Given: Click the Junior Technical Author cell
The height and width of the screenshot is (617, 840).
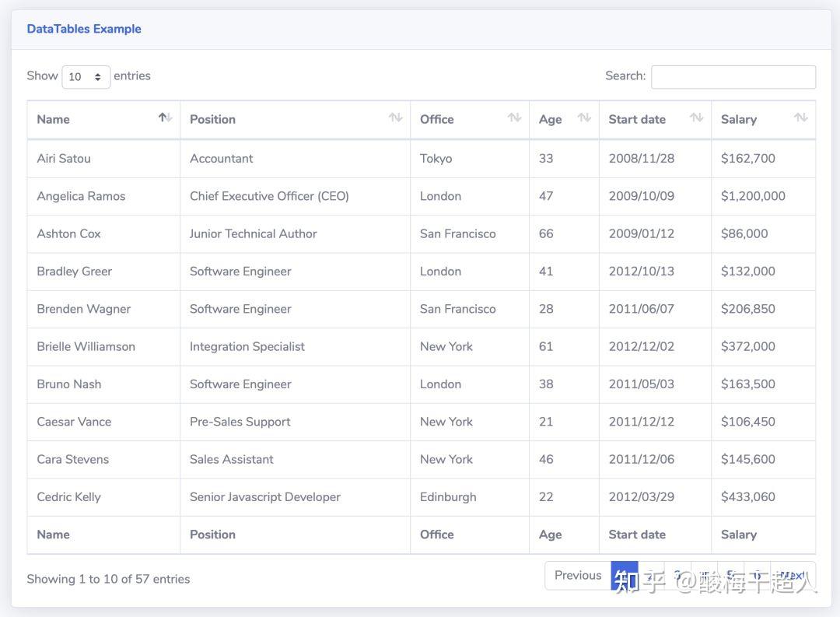Looking at the screenshot, I should coord(253,234).
